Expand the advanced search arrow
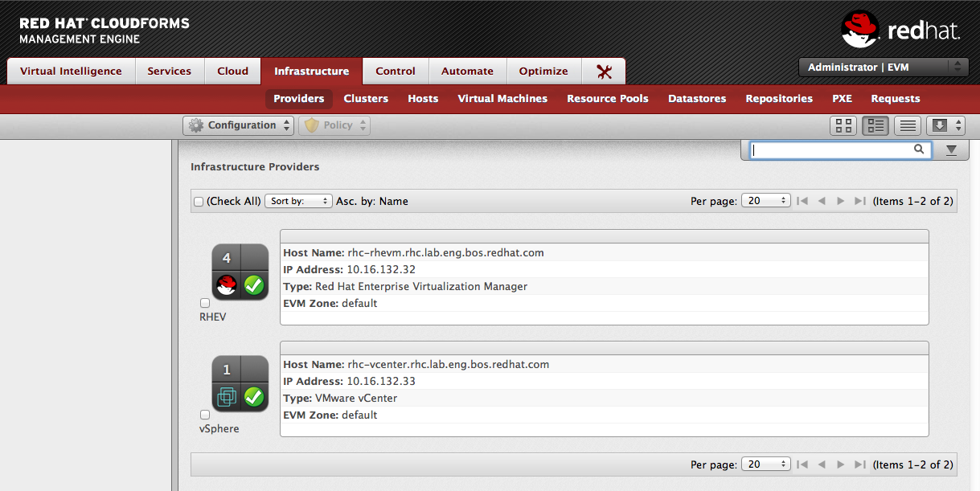Screen dimensions: 980x491 point(951,150)
